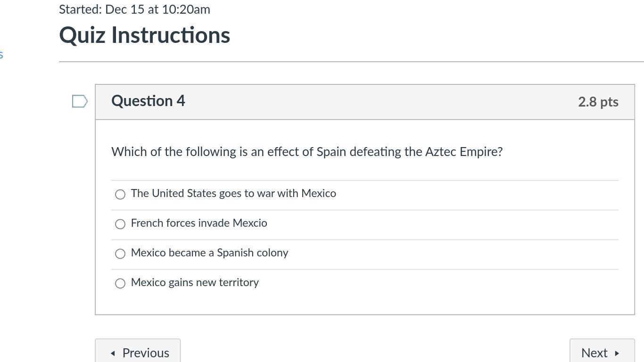The width and height of the screenshot is (644, 362).
Task: Select Mexico became a Spanish colony radio
Action: 120,254
